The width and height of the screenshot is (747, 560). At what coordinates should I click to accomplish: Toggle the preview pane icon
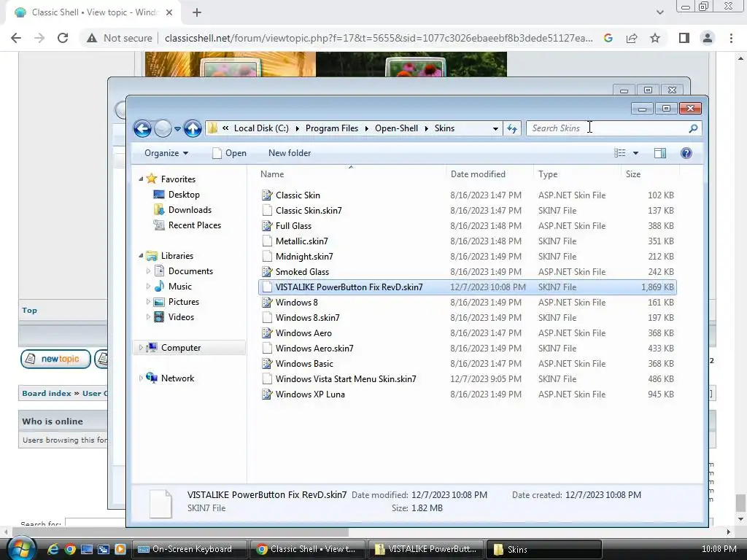pos(659,153)
